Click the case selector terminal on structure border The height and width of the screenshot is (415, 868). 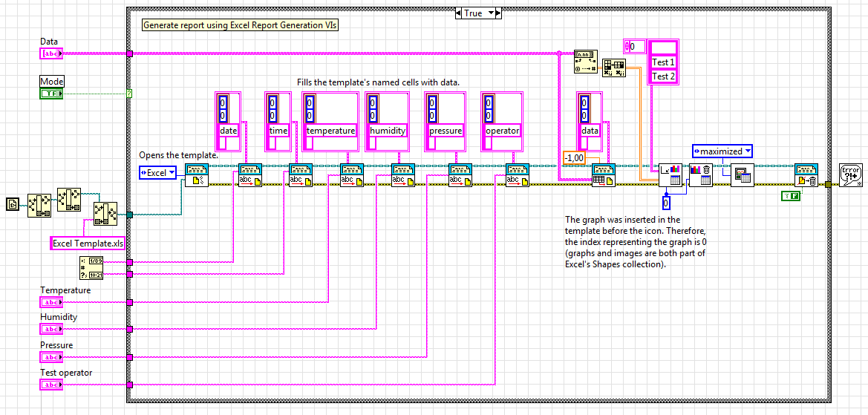tap(129, 94)
